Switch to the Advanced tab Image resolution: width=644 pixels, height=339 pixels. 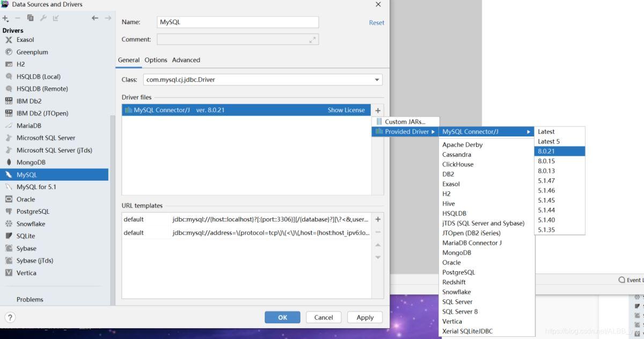[x=186, y=60]
